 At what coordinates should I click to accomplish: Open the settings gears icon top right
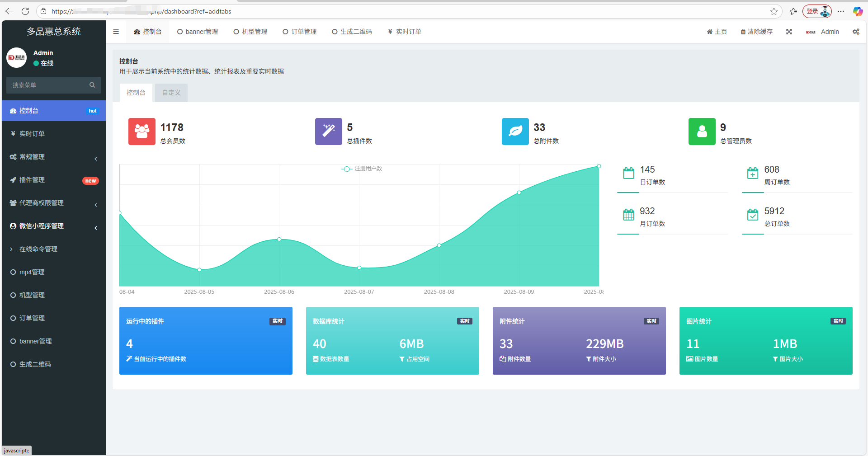point(856,32)
